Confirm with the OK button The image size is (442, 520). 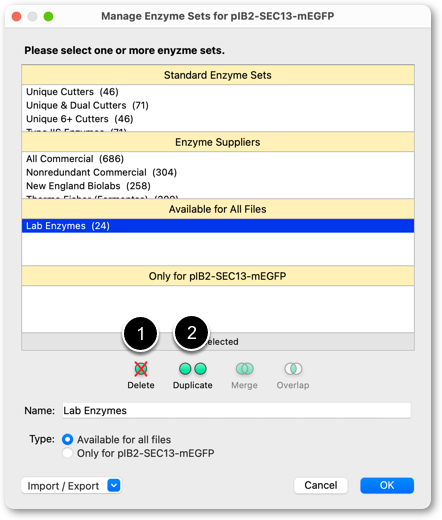coord(387,485)
